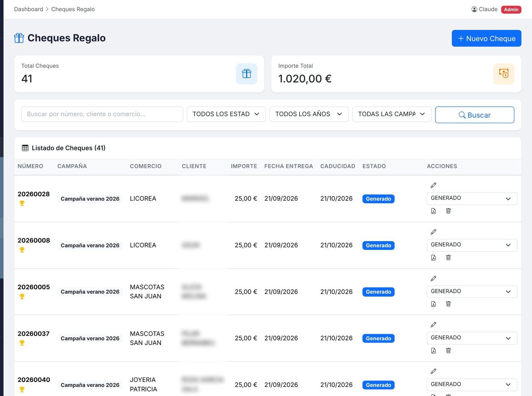
Task: Click the CADUCIDAD column header
Action: 338,166
